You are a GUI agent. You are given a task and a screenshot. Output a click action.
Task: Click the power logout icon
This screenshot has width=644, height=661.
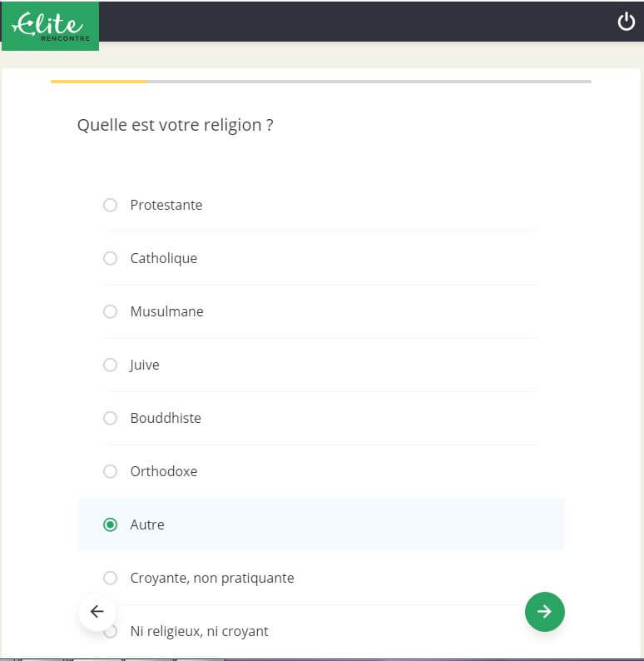click(x=626, y=22)
